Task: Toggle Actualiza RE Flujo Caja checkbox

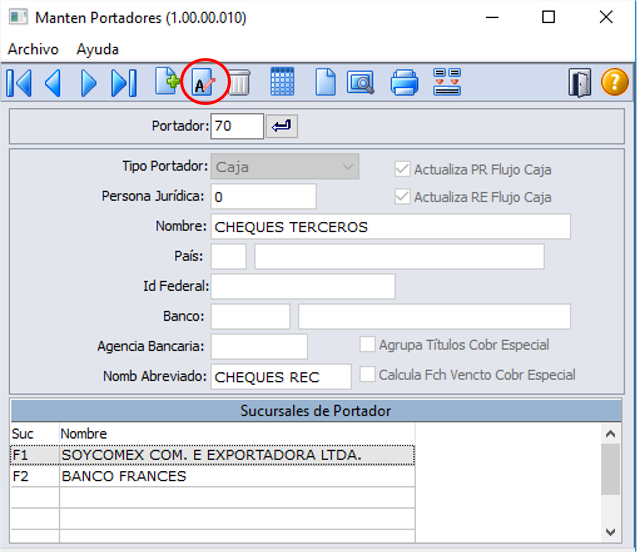Action: 402,197
